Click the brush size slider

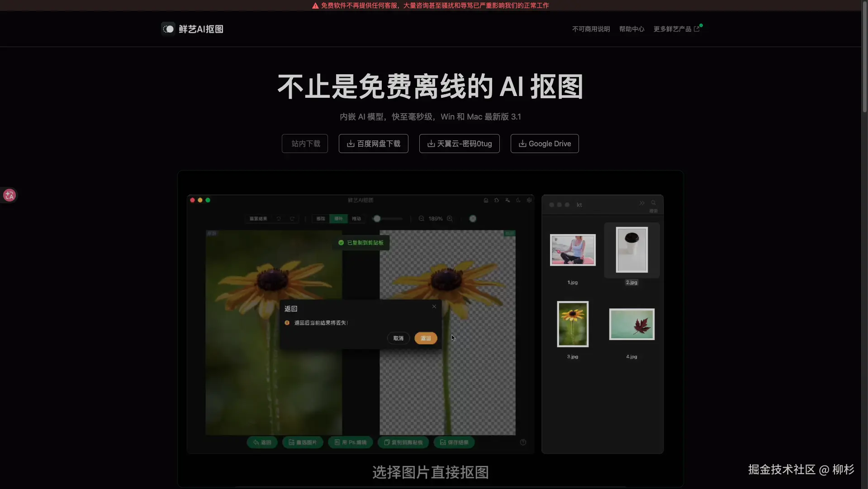pyautogui.click(x=388, y=219)
